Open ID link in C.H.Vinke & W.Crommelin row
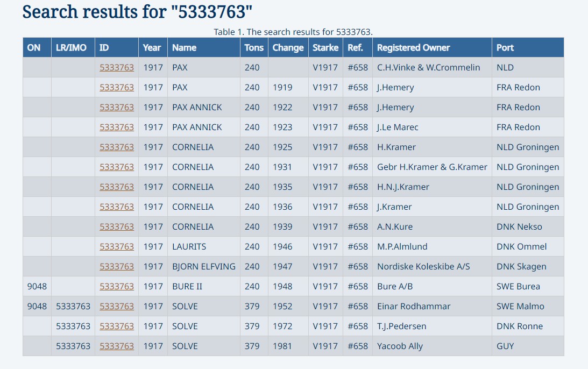The image size is (588, 369). click(117, 67)
